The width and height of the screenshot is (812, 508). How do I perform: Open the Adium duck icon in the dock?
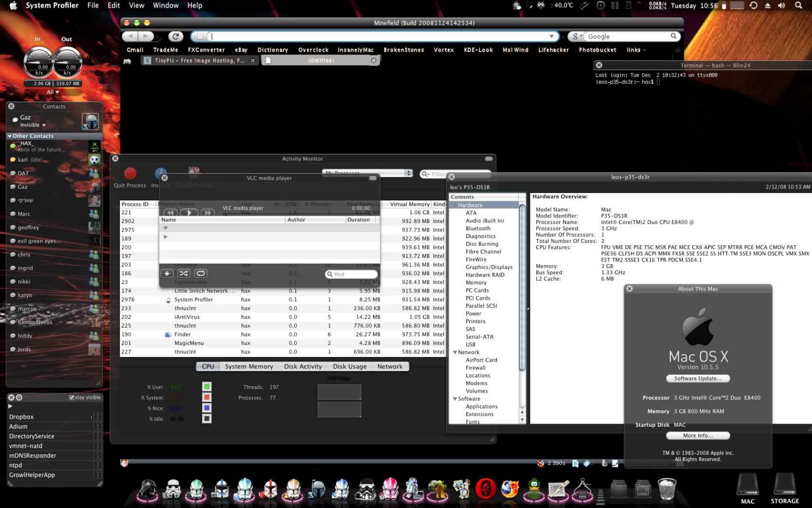click(x=534, y=490)
